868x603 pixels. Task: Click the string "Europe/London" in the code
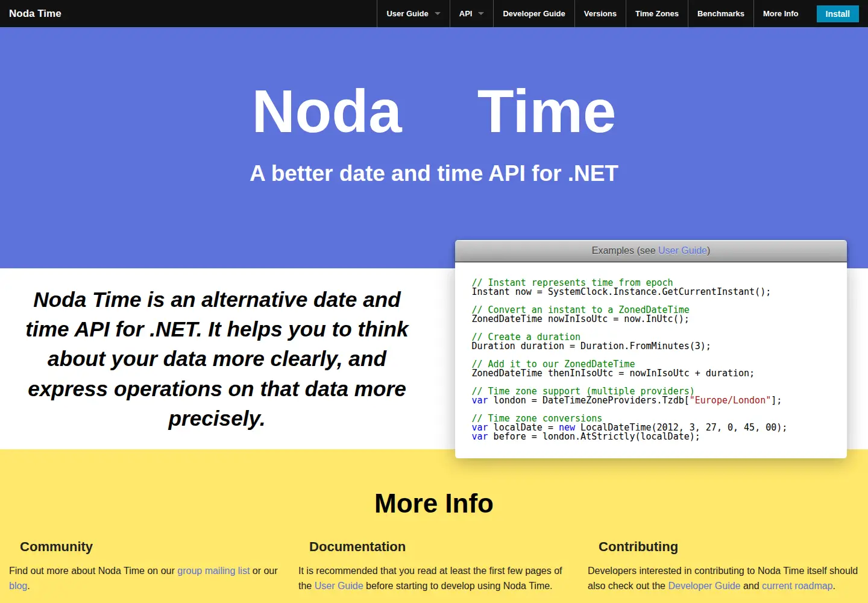tap(730, 400)
